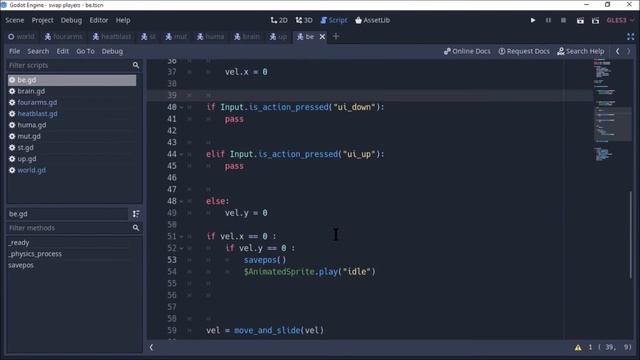Play custom scene clapper icon
Screen dimensions: 640x360
(x=596, y=20)
